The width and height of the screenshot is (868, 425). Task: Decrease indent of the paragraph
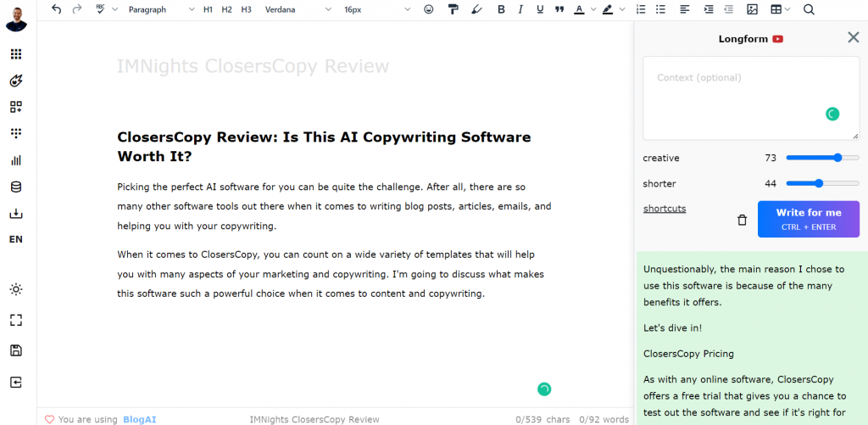click(x=728, y=9)
